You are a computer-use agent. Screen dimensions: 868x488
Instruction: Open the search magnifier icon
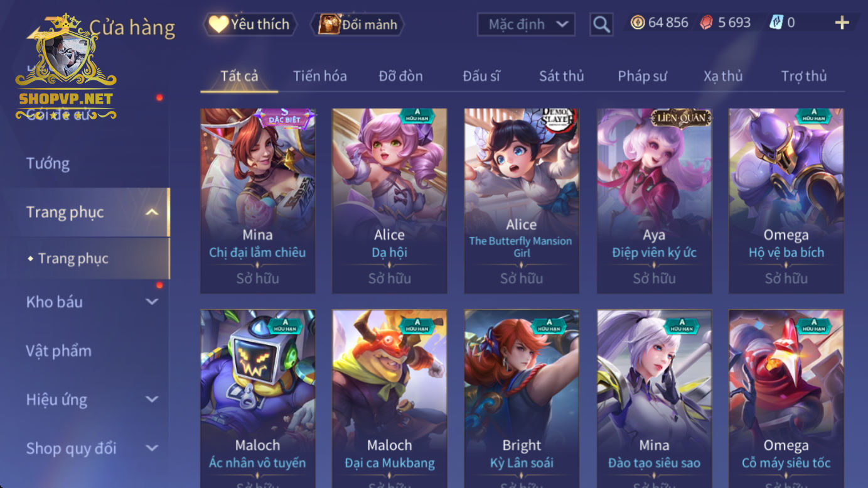tap(601, 24)
